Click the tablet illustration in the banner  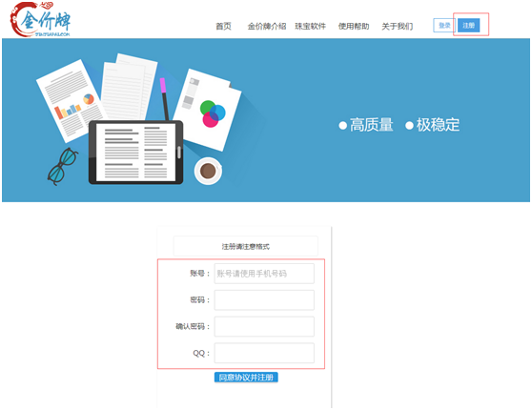pyautogui.click(x=135, y=153)
